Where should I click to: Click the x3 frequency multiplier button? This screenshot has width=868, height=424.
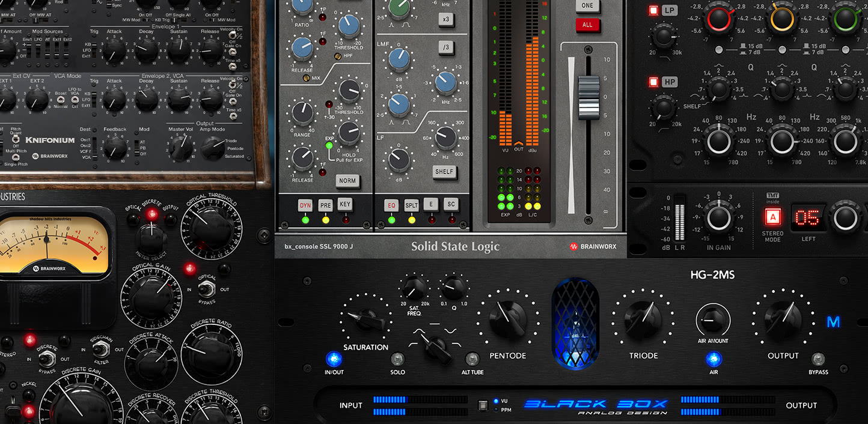click(447, 19)
